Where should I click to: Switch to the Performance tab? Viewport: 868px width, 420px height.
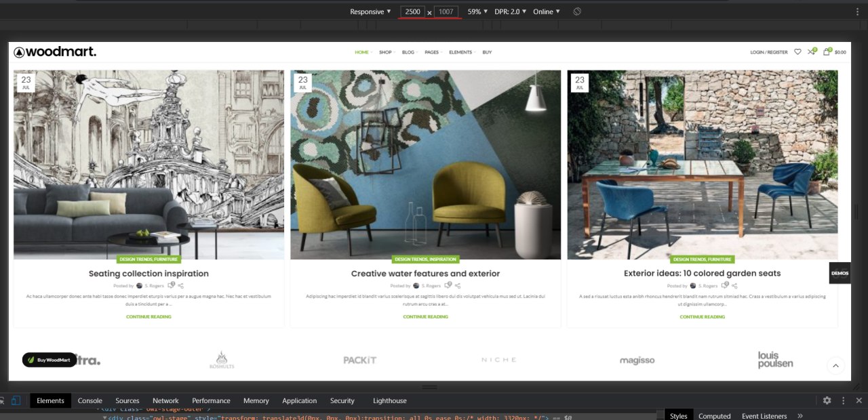pos(211,400)
